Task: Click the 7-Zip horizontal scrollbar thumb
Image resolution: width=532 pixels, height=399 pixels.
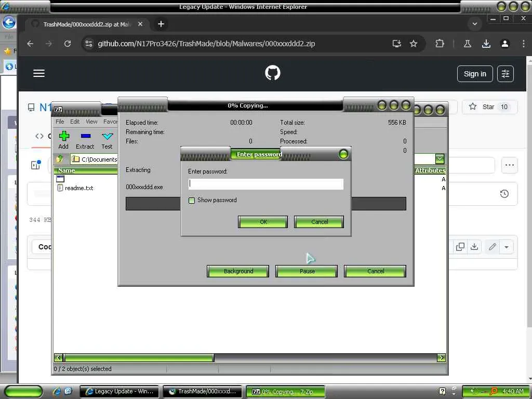Action: (x=139, y=357)
